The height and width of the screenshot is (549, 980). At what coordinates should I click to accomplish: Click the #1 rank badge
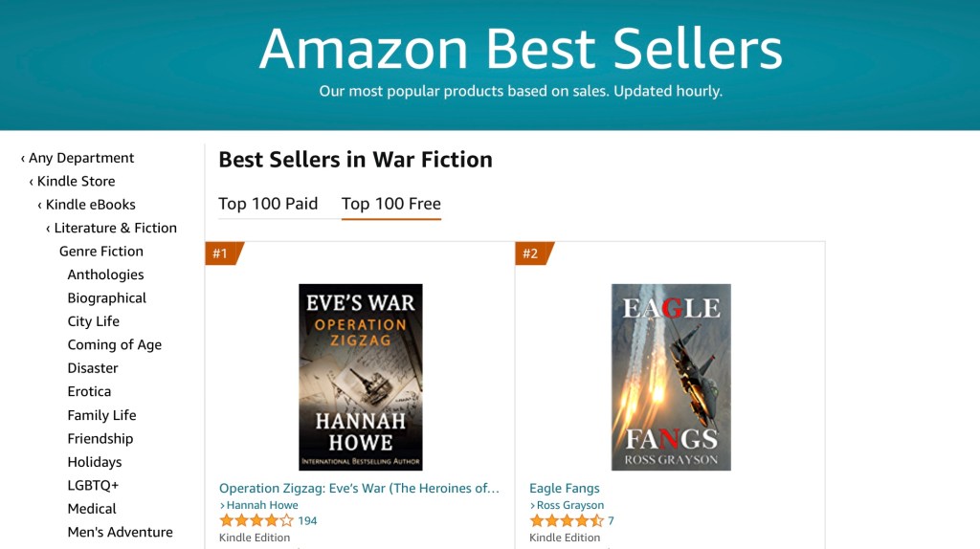[222, 253]
